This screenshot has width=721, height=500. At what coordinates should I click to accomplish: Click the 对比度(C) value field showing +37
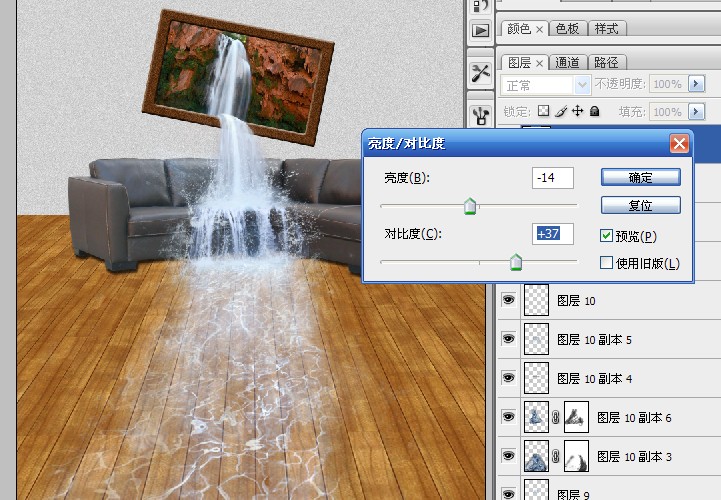553,234
